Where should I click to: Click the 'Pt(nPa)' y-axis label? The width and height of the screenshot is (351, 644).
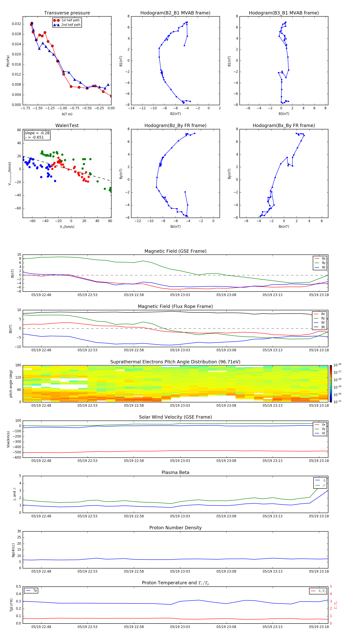8,61
